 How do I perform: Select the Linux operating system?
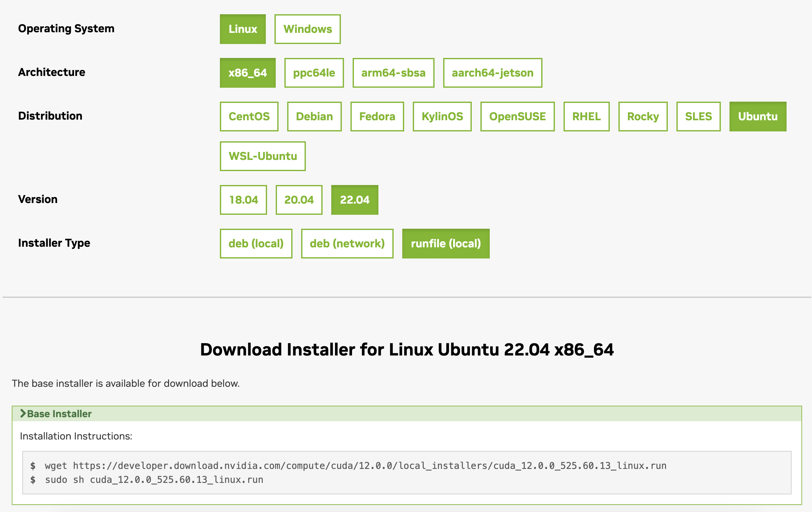243,29
